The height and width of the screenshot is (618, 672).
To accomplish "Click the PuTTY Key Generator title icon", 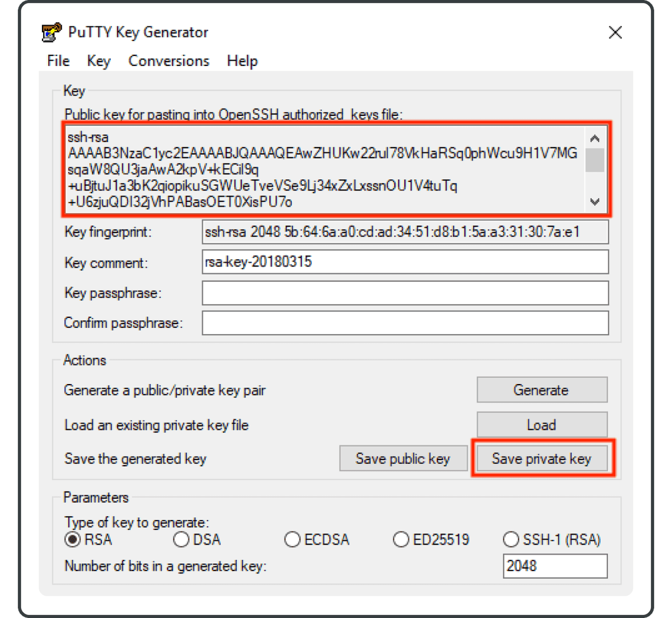I will [x=52, y=32].
